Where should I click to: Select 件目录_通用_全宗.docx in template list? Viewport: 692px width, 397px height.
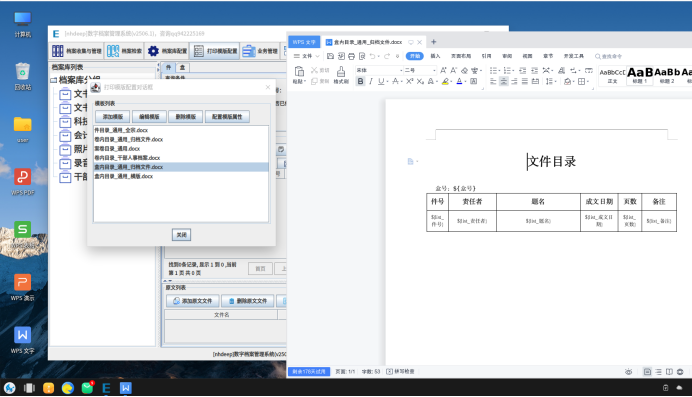(x=181, y=130)
